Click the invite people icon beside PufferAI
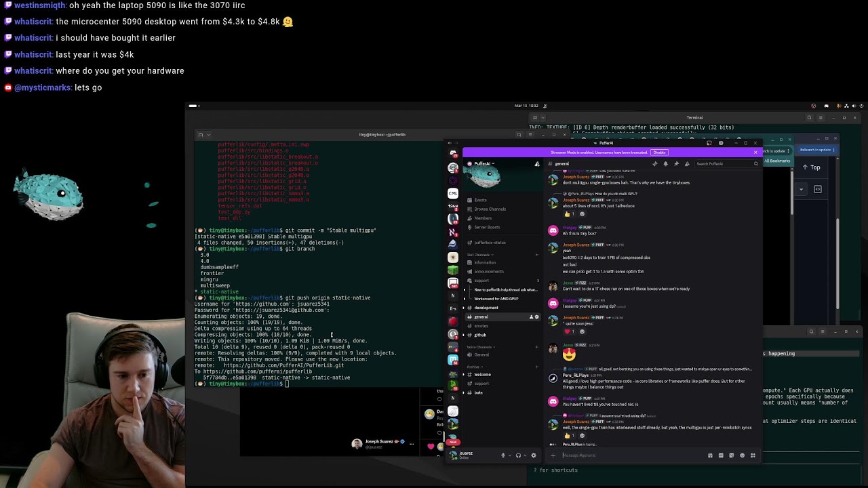Screen dimensions: 868x488 [537, 164]
